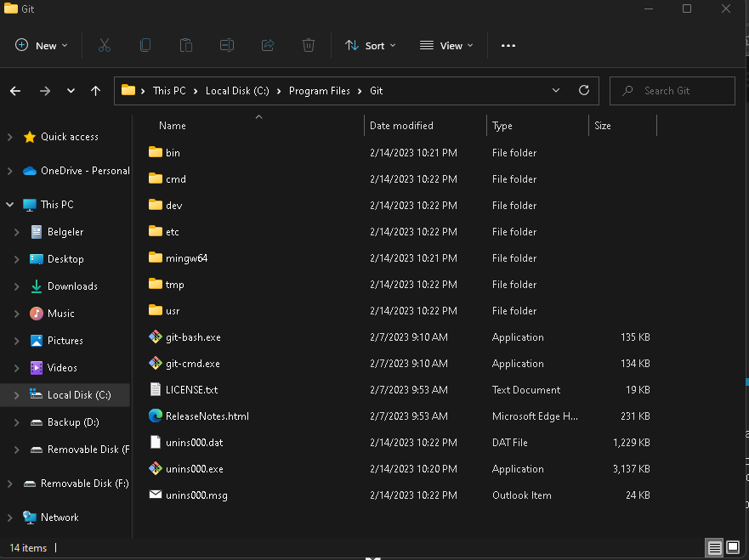
Task: Open the See more ellipsis menu
Action: tap(508, 46)
